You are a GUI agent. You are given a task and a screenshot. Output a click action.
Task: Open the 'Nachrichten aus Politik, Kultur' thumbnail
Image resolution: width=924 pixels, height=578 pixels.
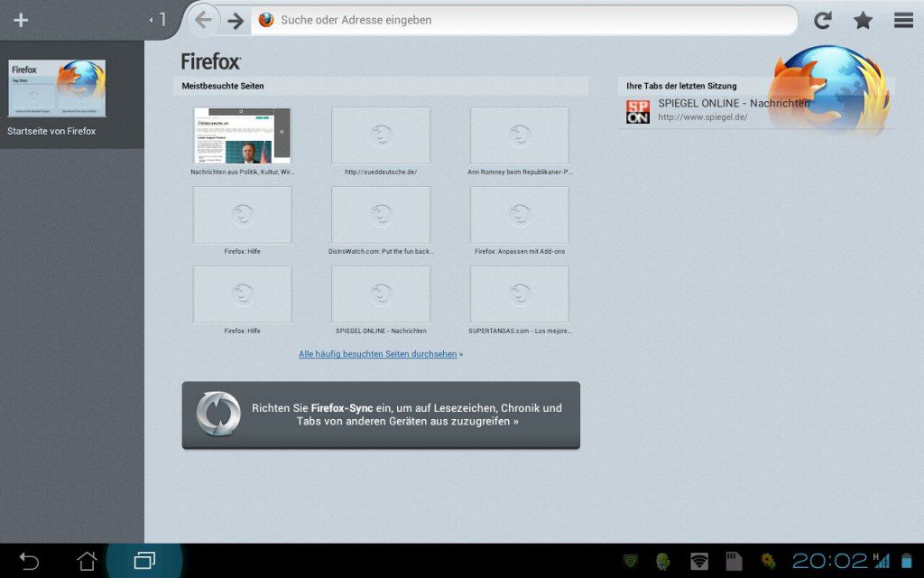coord(242,135)
